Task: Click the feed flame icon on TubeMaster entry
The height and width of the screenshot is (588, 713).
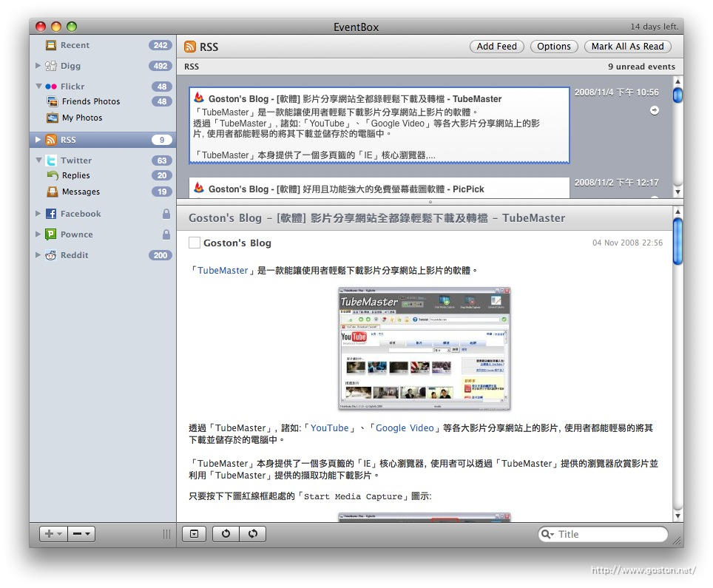Action: coord(199,98)
